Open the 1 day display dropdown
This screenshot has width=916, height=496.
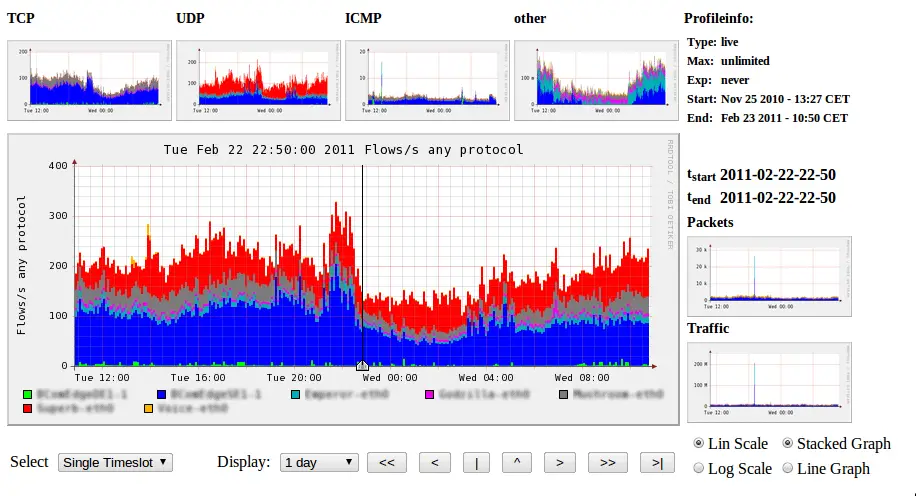[x=319, y=463]
